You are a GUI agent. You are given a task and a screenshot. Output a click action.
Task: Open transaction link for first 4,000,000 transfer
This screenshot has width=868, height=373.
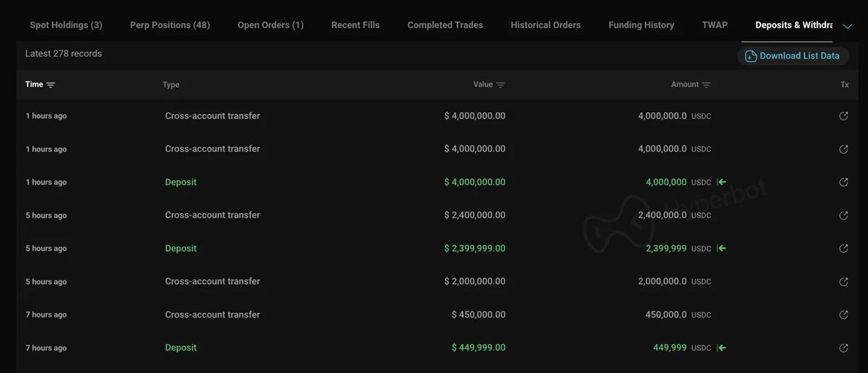pyautogui.click(x=843, y=116)
